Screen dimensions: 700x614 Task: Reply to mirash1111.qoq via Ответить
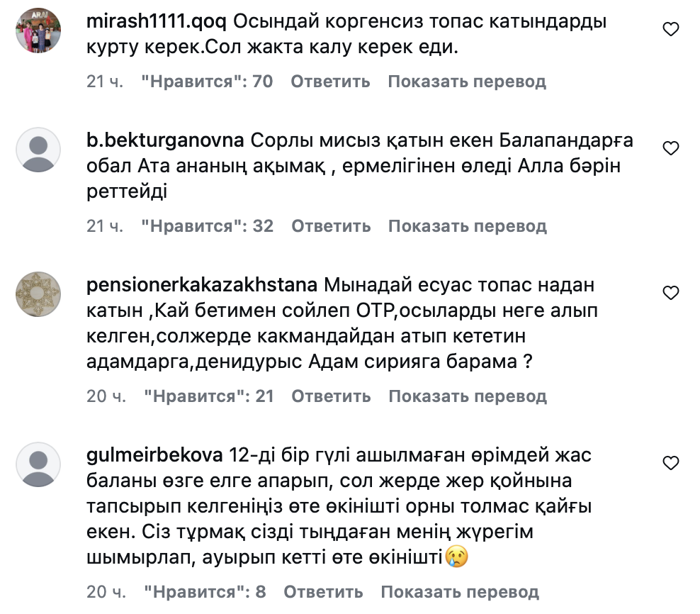click(330, 82)
